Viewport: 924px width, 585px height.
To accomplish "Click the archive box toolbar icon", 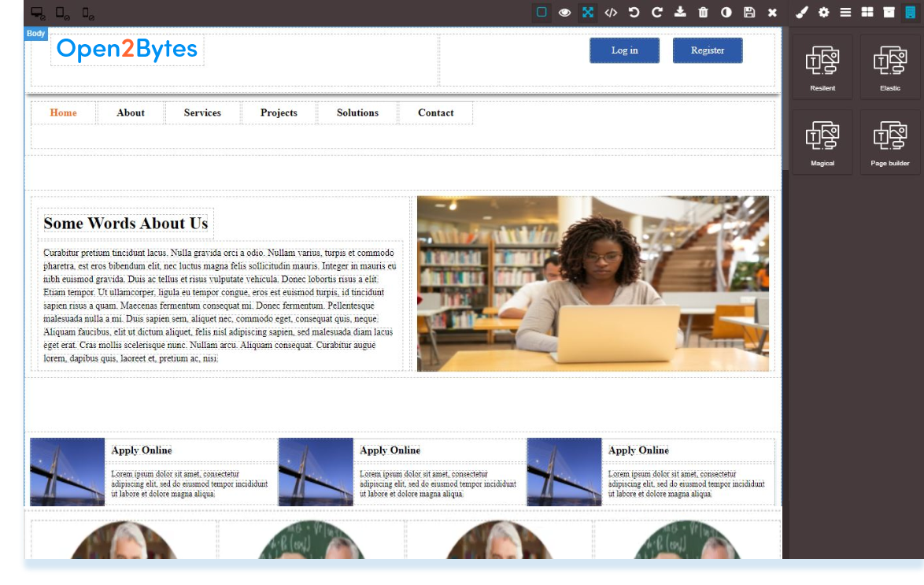I will pos(889,13).
